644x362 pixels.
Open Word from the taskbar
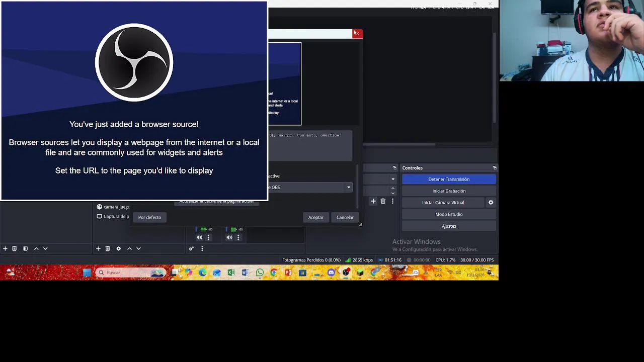(x=246, y=273)
